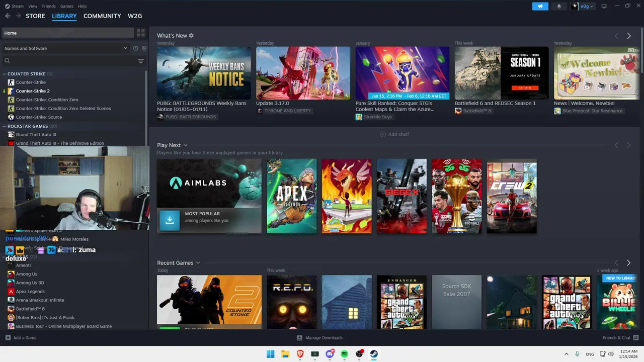This screenshot has width=644, height=362.
Task: Switch library to grid view collections icon
Action: click(x=141, y=33)
